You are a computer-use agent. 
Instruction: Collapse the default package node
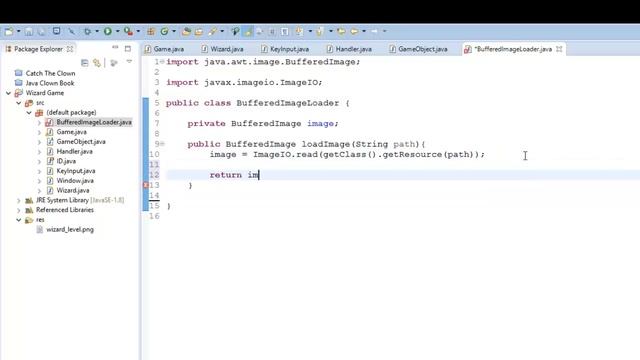29,113
